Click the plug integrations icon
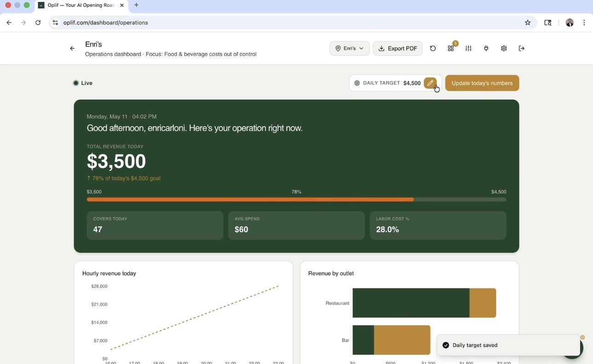Screen dimensions: 593x364 (x=486, y=48)
